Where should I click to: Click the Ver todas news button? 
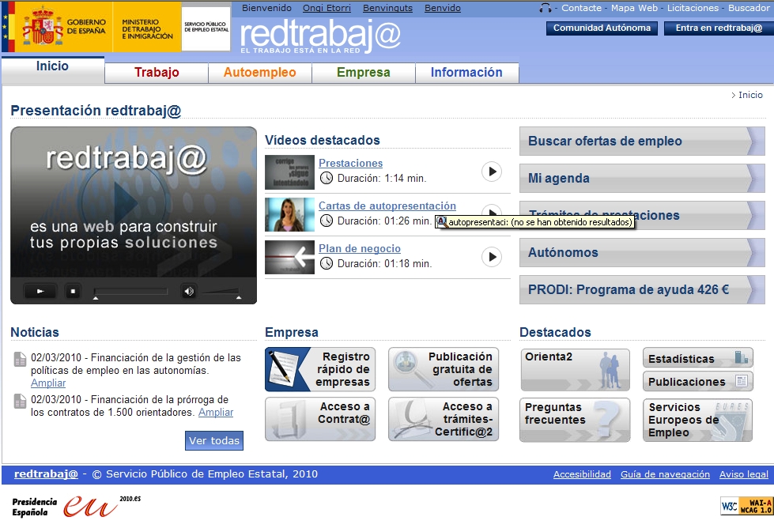click(x=214, y=440)
